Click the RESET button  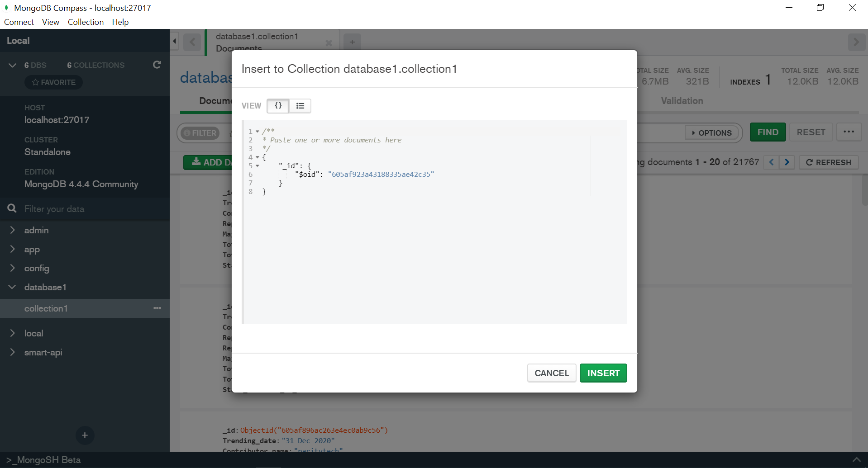point(811,132)
